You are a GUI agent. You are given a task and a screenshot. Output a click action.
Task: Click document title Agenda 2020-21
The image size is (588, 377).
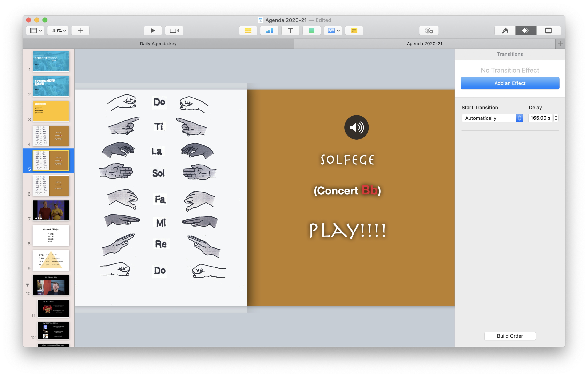pos(286,20)
